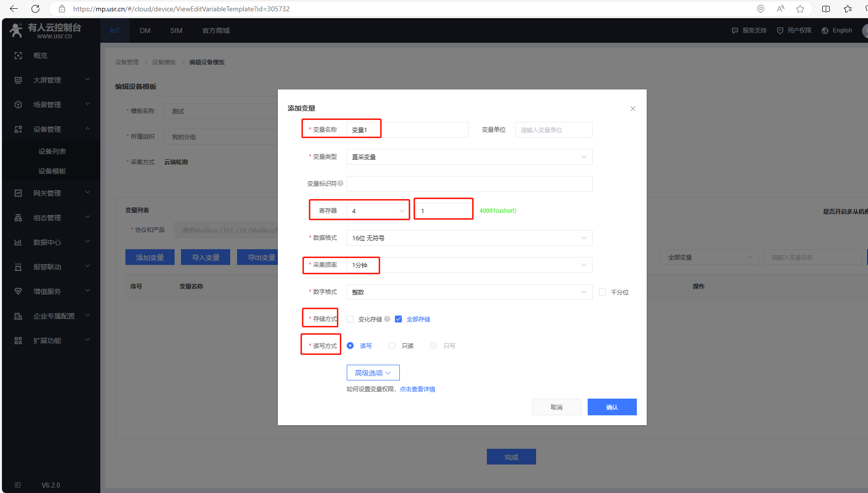Click the 确认 confirm button
The width and height of the screenshot is (868, 493).
point(612,407)
